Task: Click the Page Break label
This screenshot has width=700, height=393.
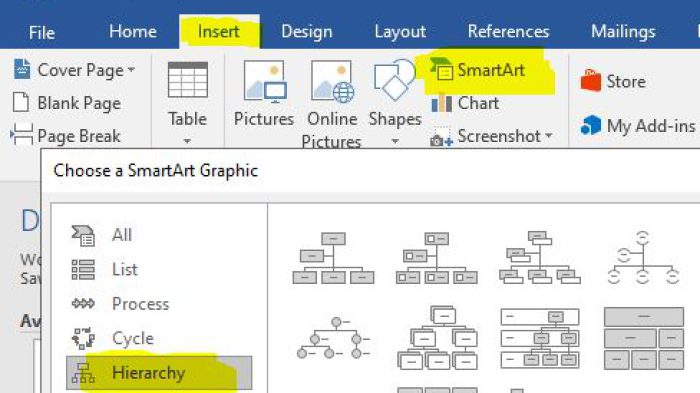Action: click(x=79, y=136)
